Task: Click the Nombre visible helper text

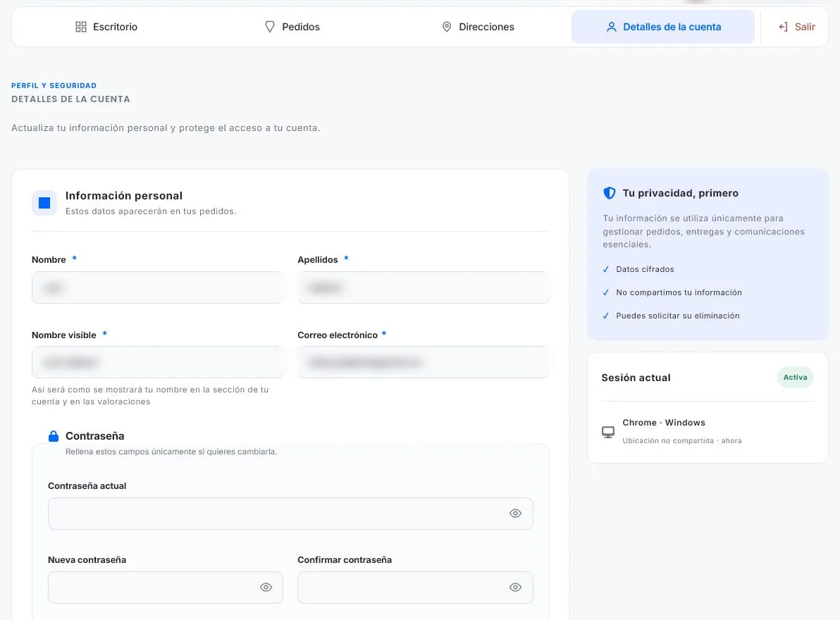Action: click(150, 396)
